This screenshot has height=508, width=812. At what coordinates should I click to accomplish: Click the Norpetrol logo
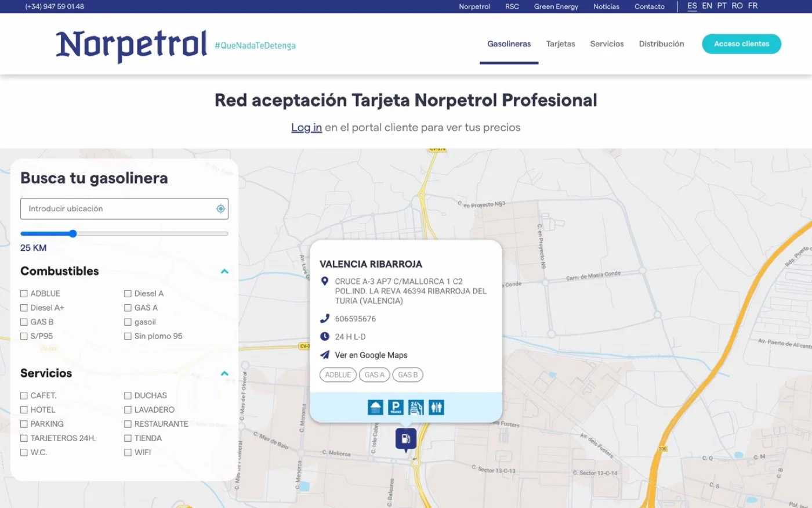click(131, 45)
